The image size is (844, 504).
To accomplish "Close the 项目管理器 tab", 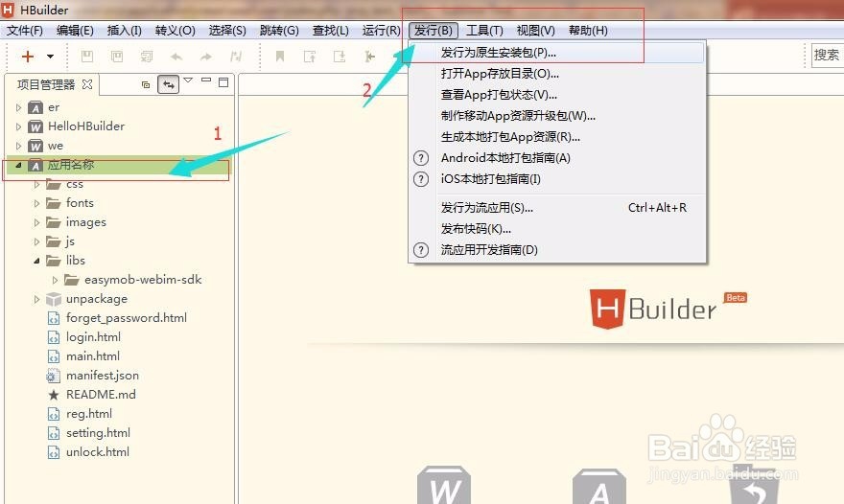I will coord(87,84).
